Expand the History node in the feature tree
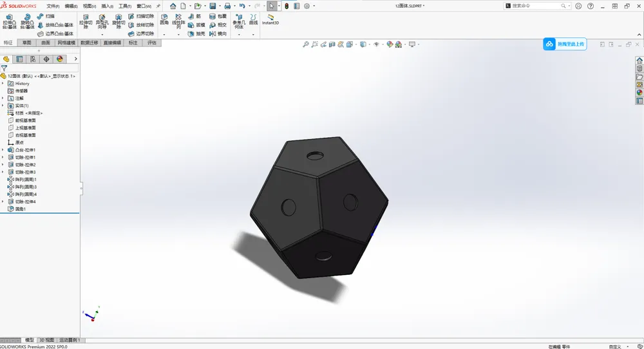644x349 pixels. point(3,83)
